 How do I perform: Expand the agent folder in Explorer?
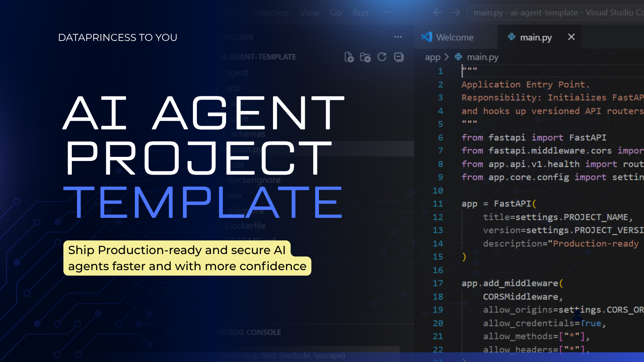[236, 72]
